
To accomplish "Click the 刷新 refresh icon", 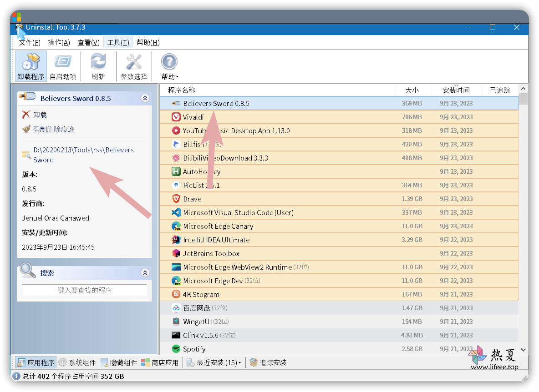I will 98,66.
